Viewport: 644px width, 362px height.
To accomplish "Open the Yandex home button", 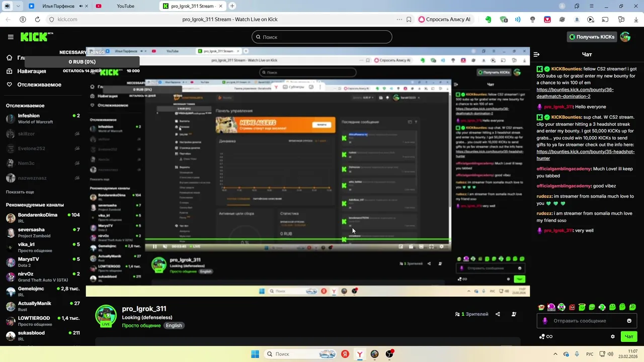I will 23,19.
